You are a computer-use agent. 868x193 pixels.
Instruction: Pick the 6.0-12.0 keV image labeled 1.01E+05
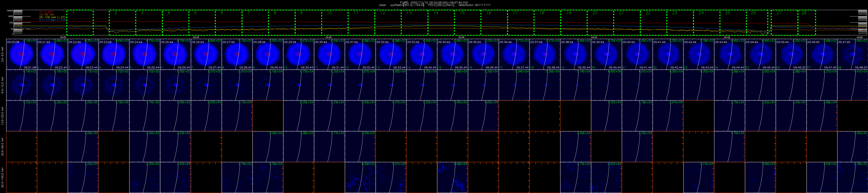tap(206, 85)
